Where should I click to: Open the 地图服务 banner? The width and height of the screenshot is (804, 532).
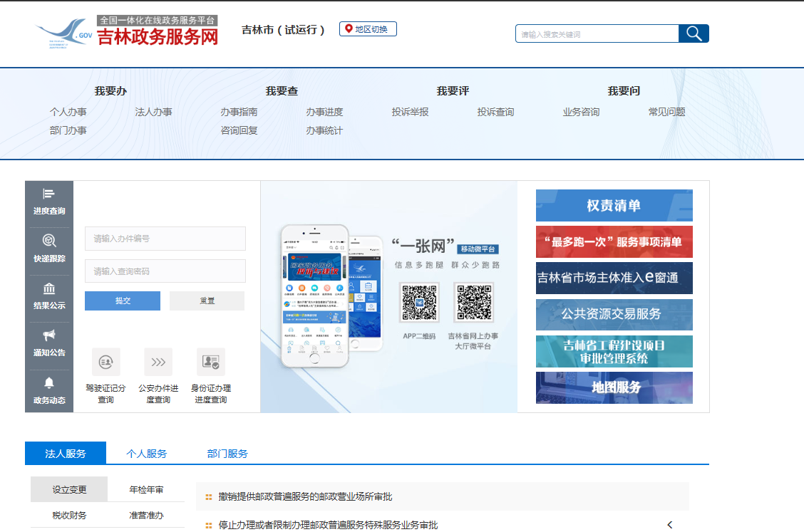614,387
